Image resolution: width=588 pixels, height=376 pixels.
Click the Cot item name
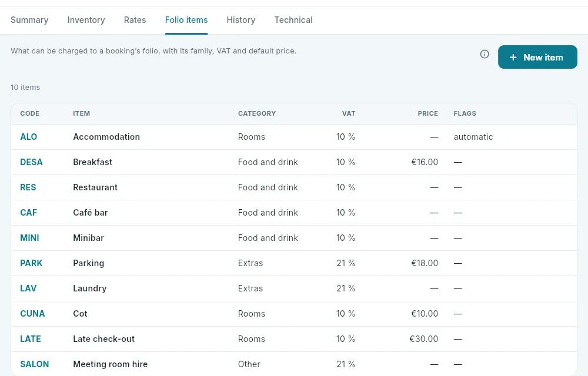tap(80, 314)
